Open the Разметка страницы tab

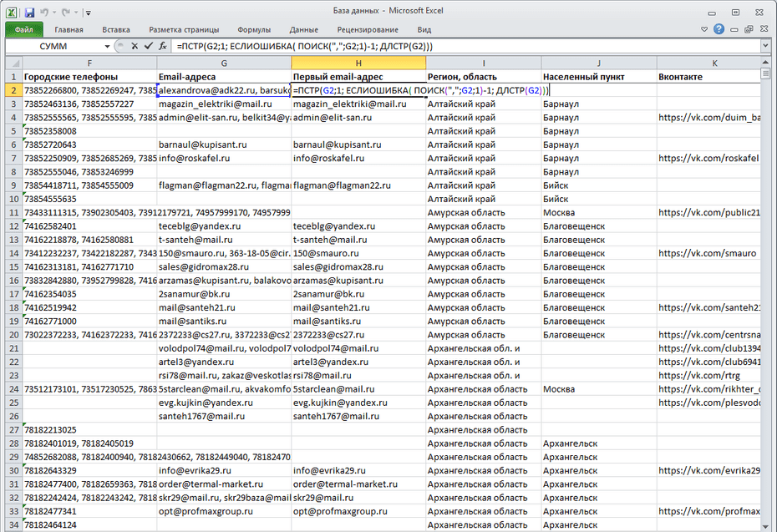pyautogui.click(x=184, y=30)
